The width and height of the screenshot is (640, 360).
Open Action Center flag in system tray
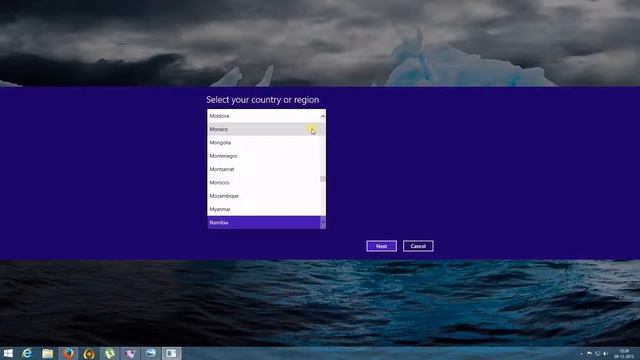[x=589, y=354]
